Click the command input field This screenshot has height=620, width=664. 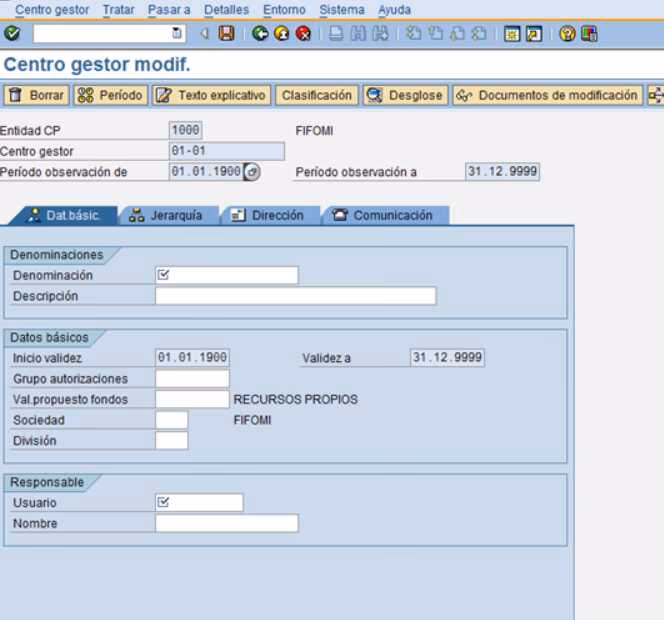(109, 33)
